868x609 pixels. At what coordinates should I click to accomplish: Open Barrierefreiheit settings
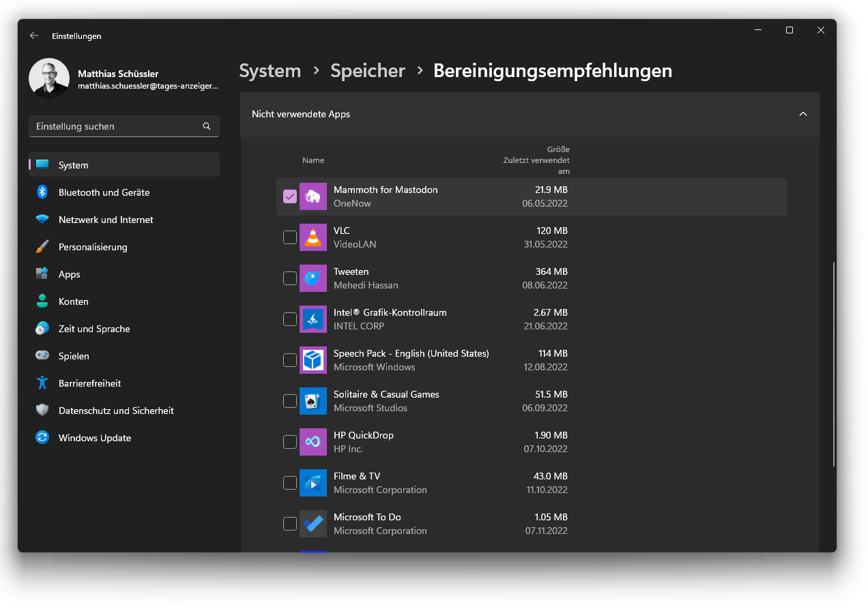(x=124, y=383)
